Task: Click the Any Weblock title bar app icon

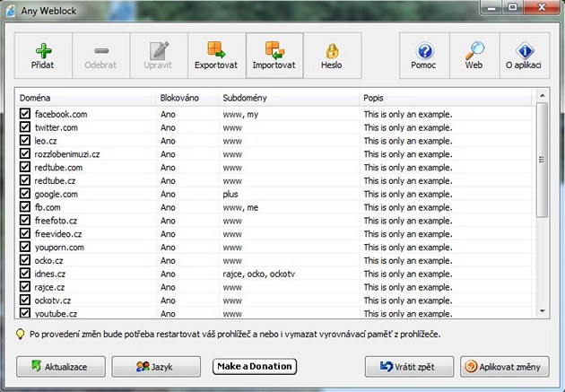Action: [x=11, y=11]
